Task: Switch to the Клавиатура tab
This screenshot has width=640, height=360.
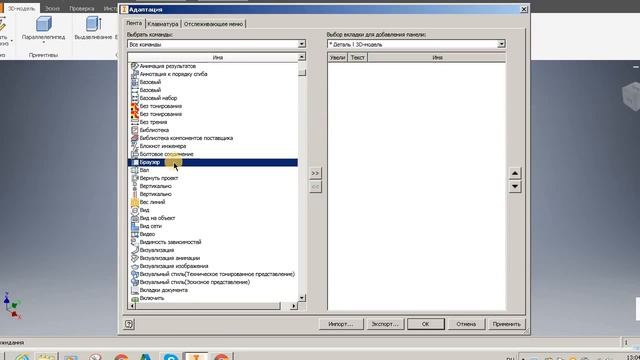Action: coord(163,24)
